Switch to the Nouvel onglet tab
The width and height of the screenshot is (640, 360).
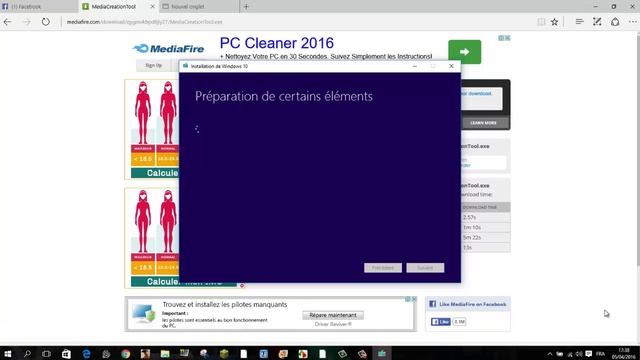[199, 7]
